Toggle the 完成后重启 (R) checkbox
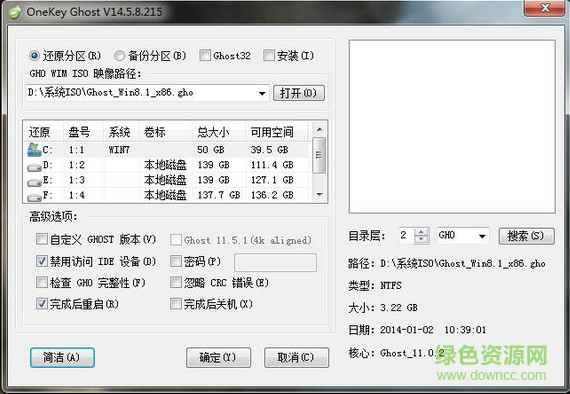The height and width of the screenshot is (394, 570). [41, 303]
